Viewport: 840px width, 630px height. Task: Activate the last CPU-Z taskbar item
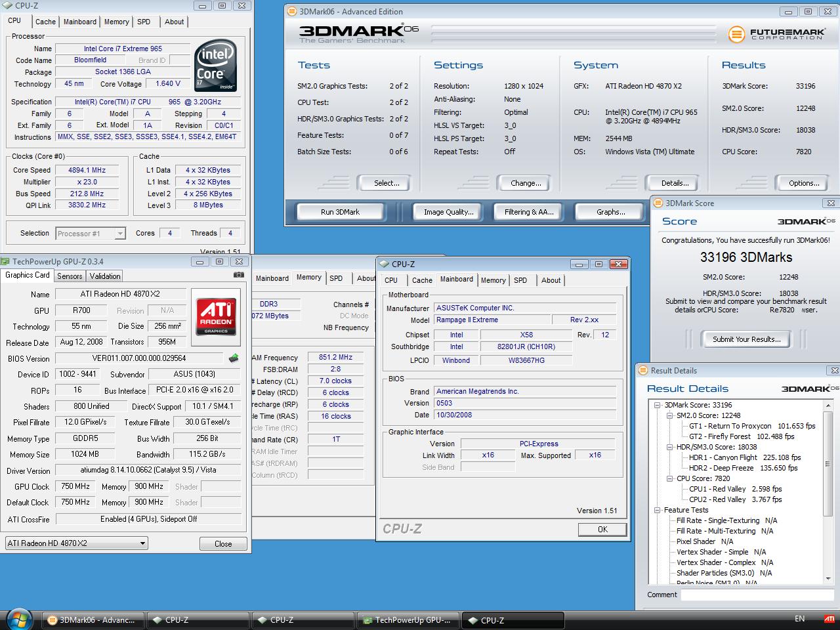coord(512,619)
